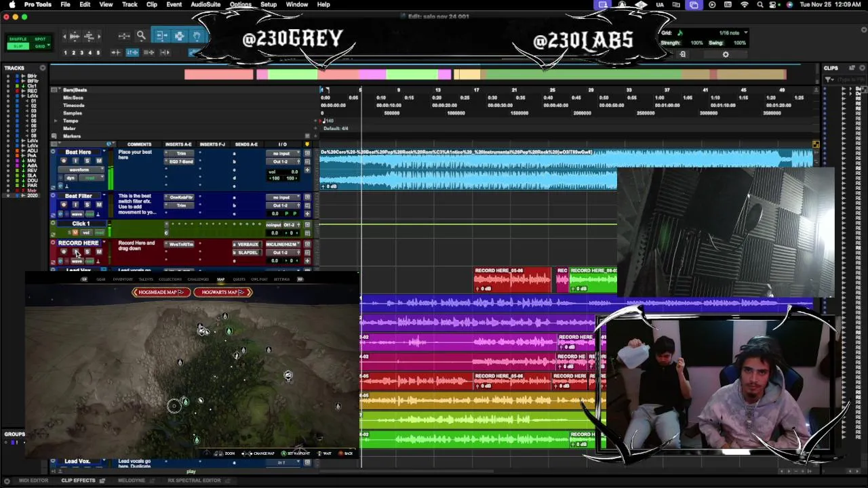Open SLAPDEL send on RECORD HERE

(248, 252)
